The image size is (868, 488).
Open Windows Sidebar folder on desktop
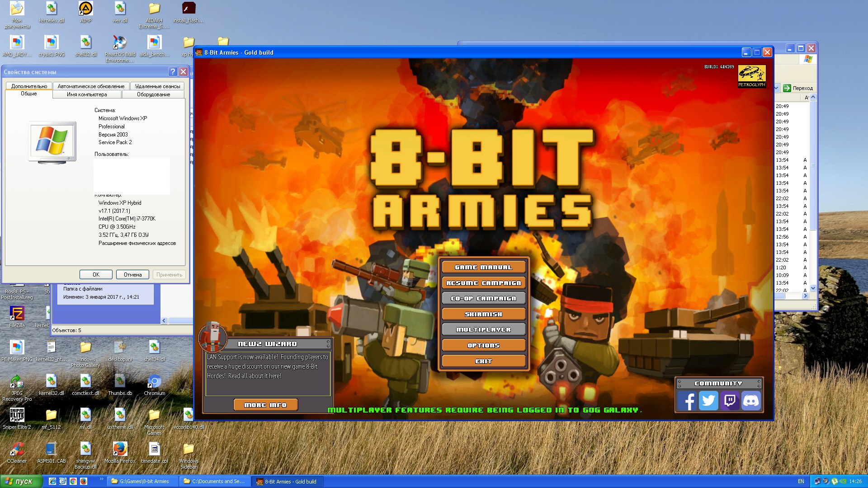[189, 455]
